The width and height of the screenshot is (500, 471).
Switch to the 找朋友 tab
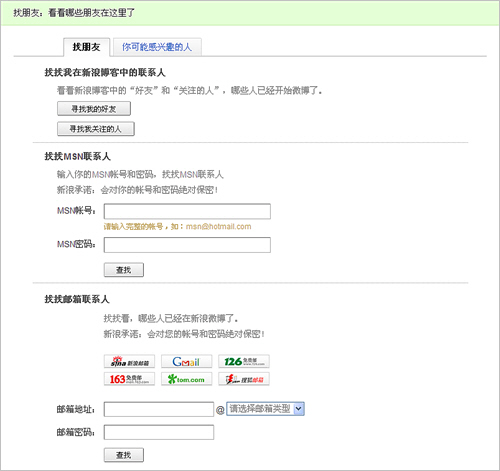pos(86,47)
